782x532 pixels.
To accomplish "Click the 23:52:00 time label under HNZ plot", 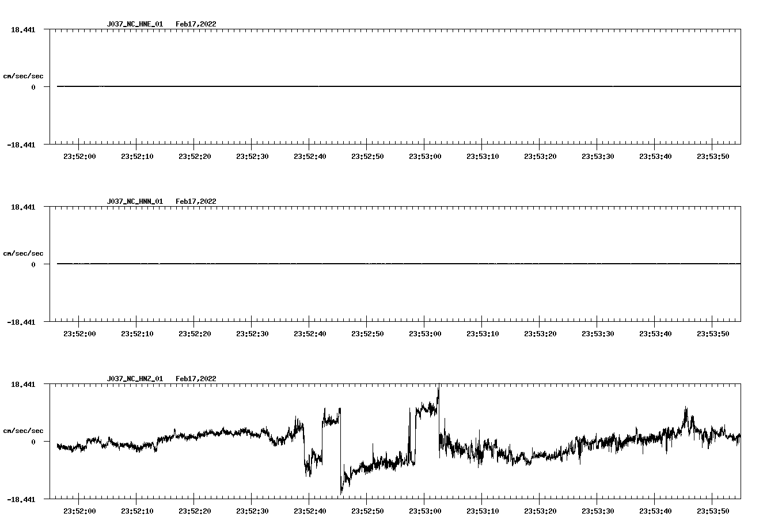I will point(79,511).
